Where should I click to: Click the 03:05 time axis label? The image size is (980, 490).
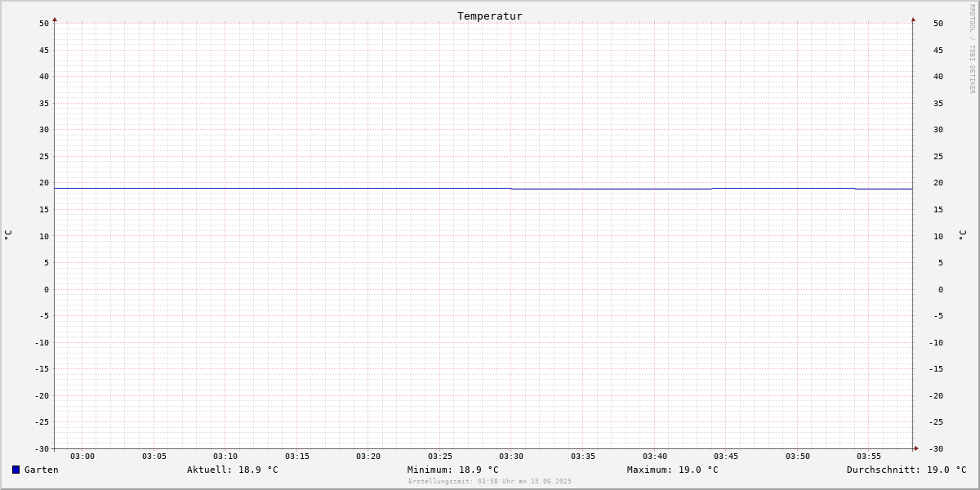154,457
